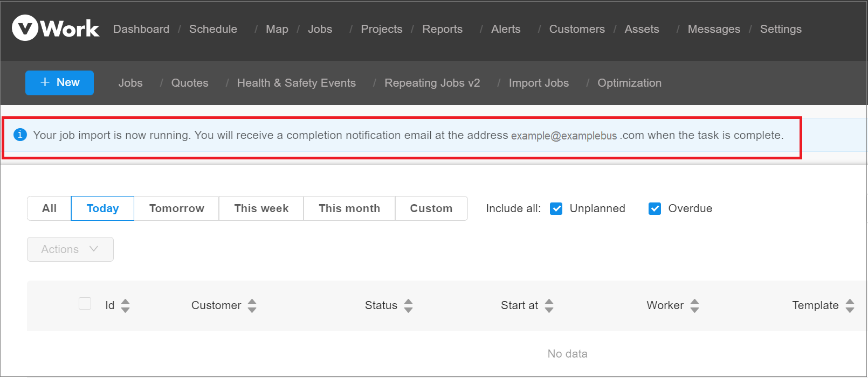Go to Schedule in top navigation

(213, 29)
